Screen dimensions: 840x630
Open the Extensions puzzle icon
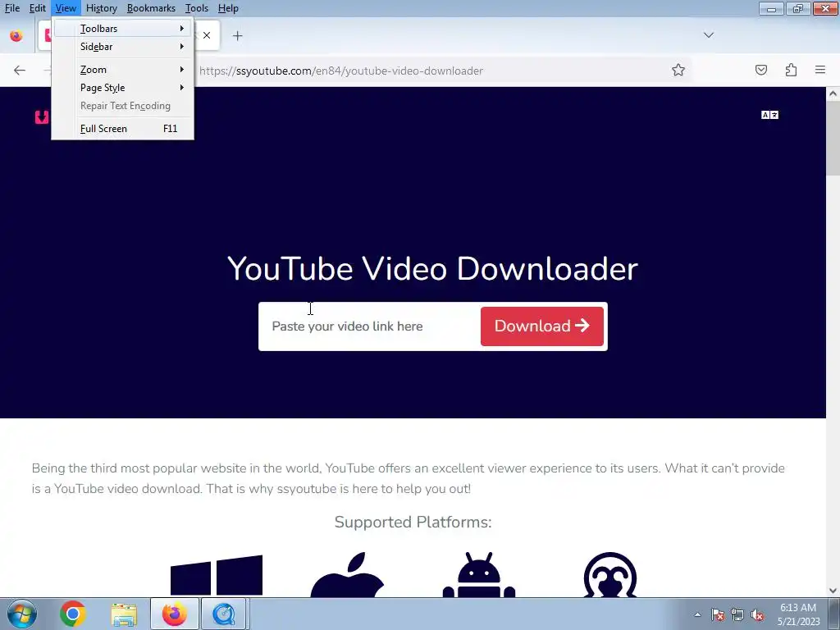coord(791,71)
